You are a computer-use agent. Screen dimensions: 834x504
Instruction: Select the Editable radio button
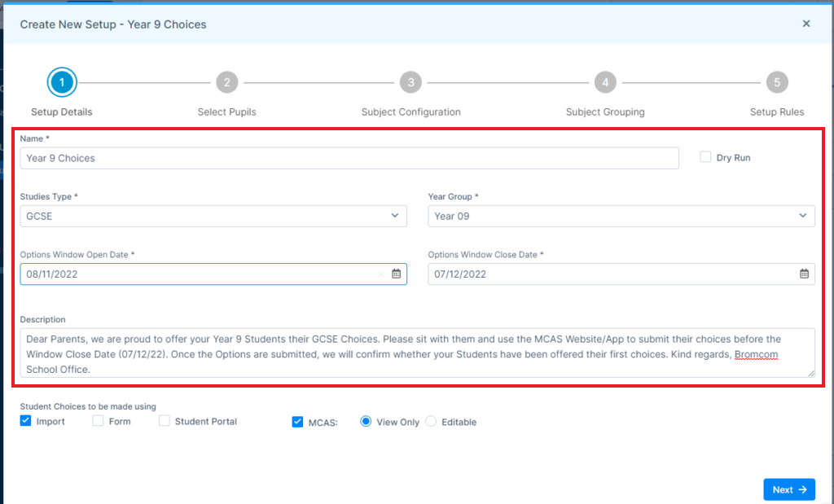click(431, 421)
